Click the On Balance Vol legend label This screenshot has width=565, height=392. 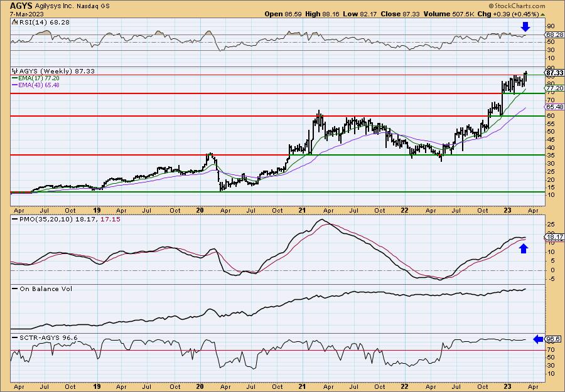click(45, 289)
